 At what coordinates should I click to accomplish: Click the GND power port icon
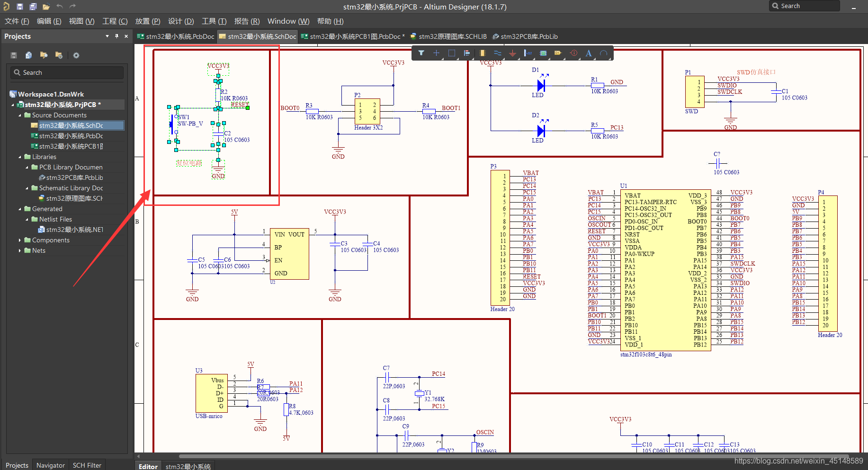[512, 53]
